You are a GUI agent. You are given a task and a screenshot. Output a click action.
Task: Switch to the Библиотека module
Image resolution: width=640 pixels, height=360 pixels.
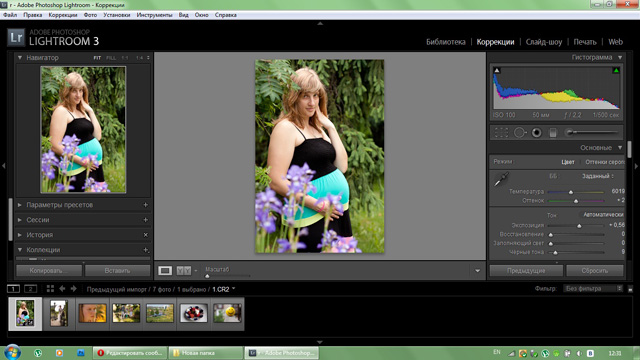click(x=446, y=42)
